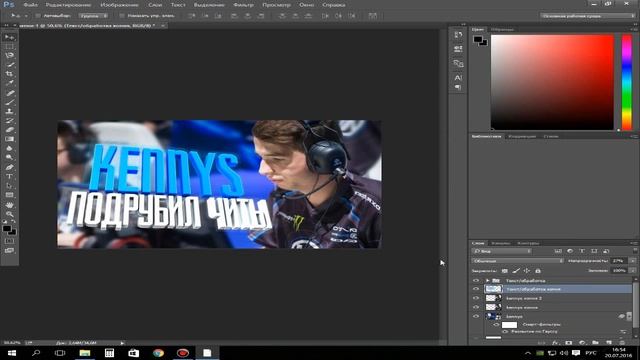The height and width of the screenshot is (360, 640).
Task: Open the layer filter kind dropdown
Action: point(502,251)
